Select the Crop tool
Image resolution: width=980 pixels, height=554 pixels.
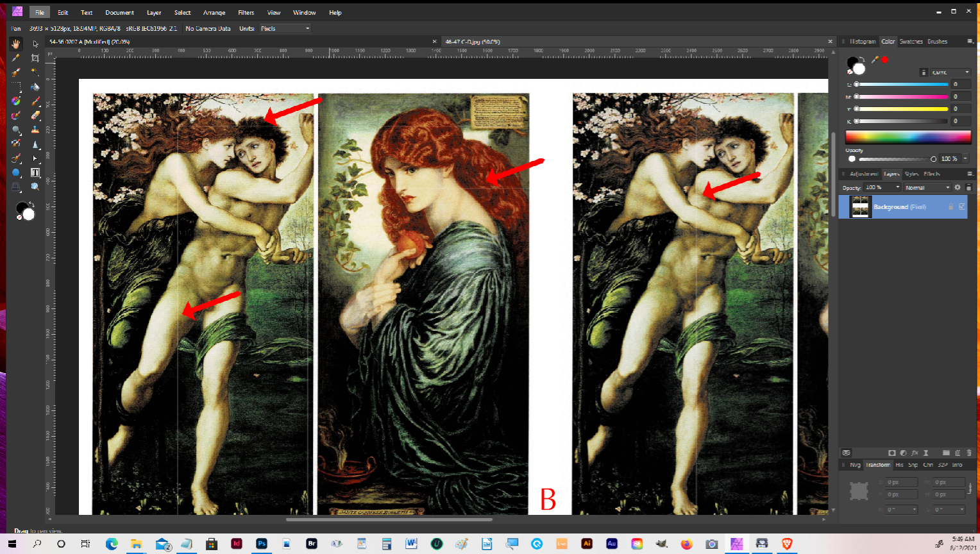(35, 58)
